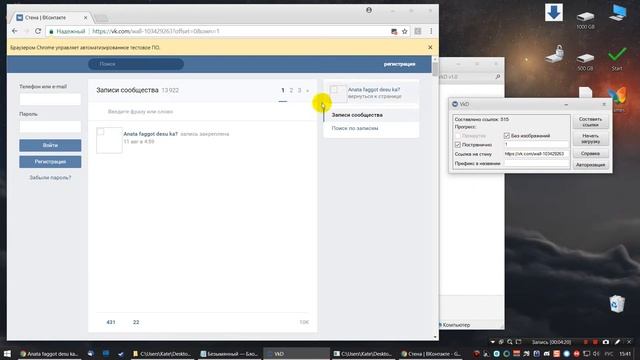Expand the recorder toolbar dropdown arrow
640x360 pixels.
tap(492, 342)
